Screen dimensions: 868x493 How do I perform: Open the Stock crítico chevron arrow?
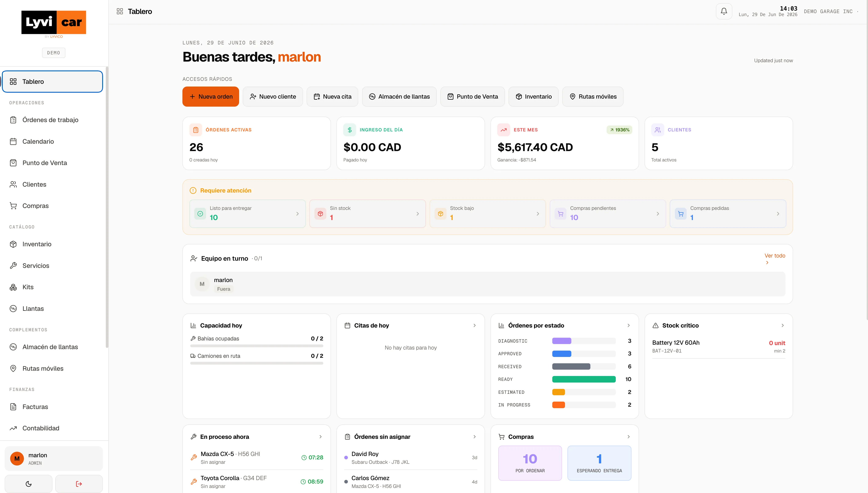click(x=782, y=325)
